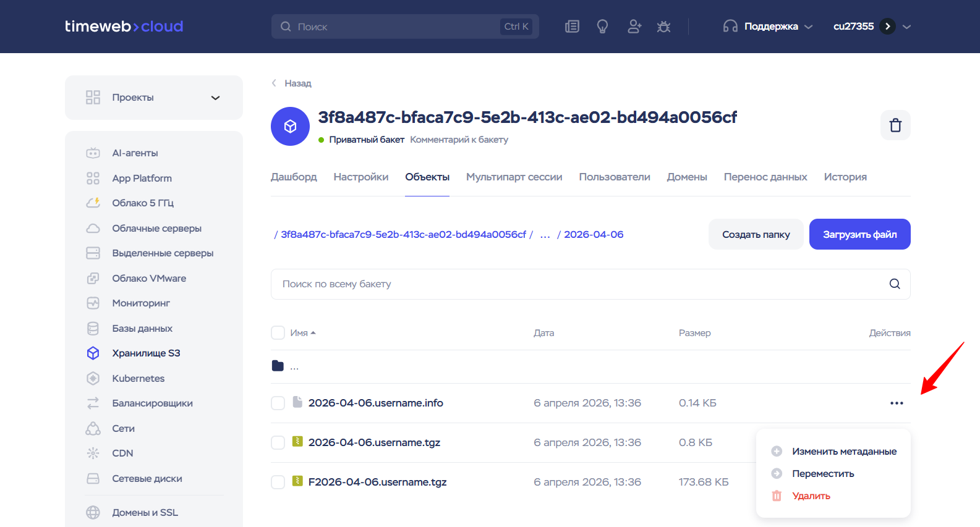Check the box for 2026-04-06.username.info
The image size is (980, 527).
278,403
